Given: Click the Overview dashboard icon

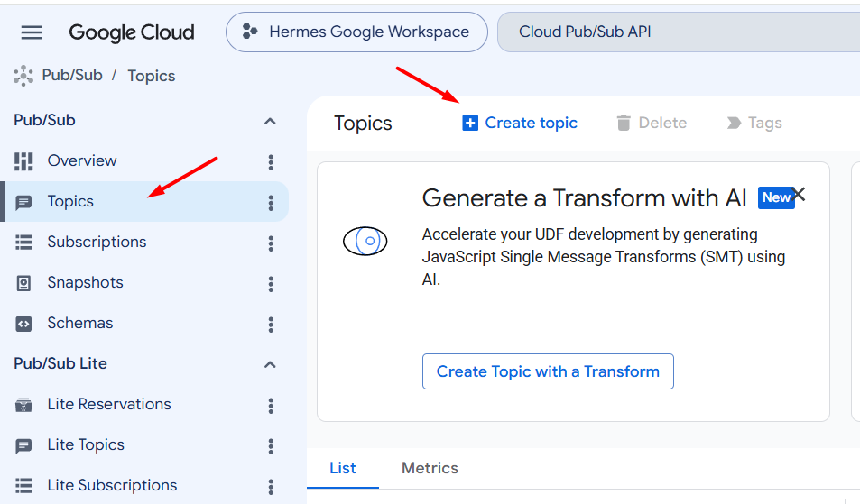Looking at the screenshot, I should click(x=23, y=161).
